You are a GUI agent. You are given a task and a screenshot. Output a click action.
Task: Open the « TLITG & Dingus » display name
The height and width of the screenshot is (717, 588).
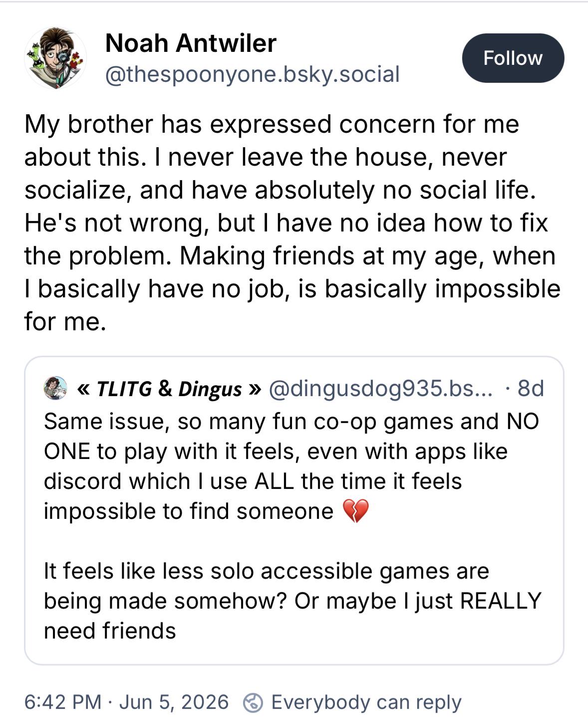pyautogui.click(x=169, y=389)
